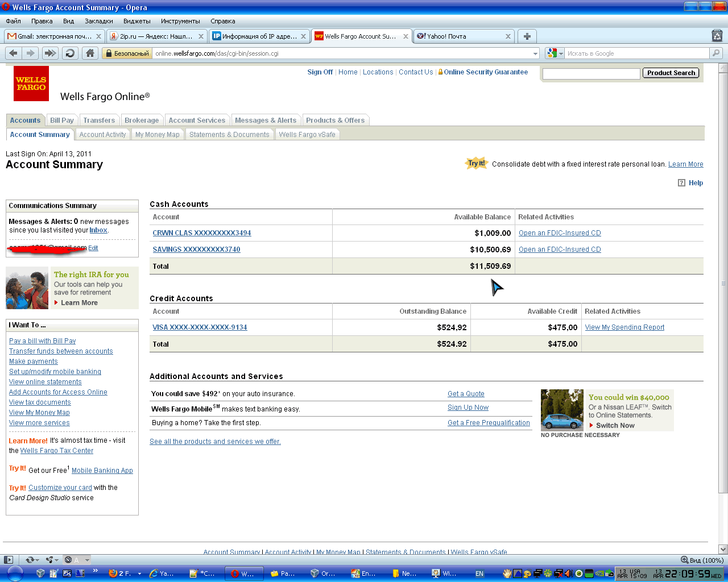
Task: Click the volume speaker tray icon
Action: pyautogui.click(x=568, y=573)
